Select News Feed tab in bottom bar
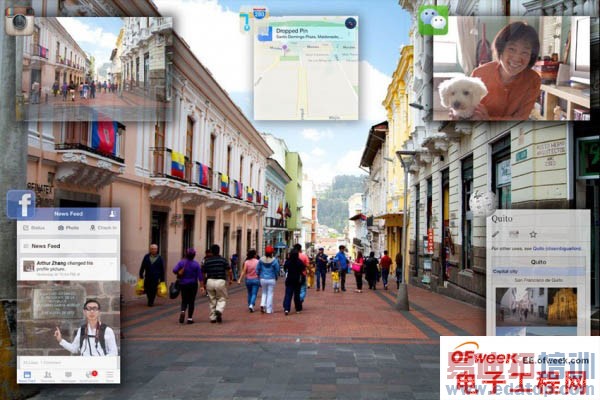 27,376
